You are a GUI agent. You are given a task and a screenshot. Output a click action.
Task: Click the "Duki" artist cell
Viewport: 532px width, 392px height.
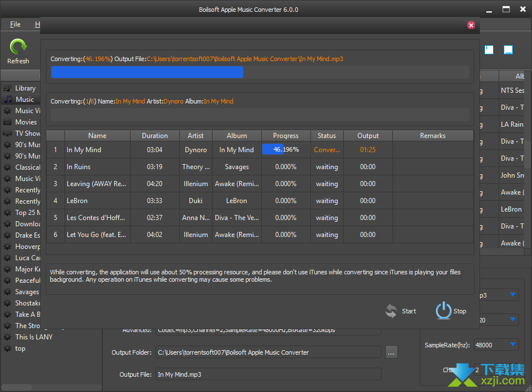(x=196, y=201)
